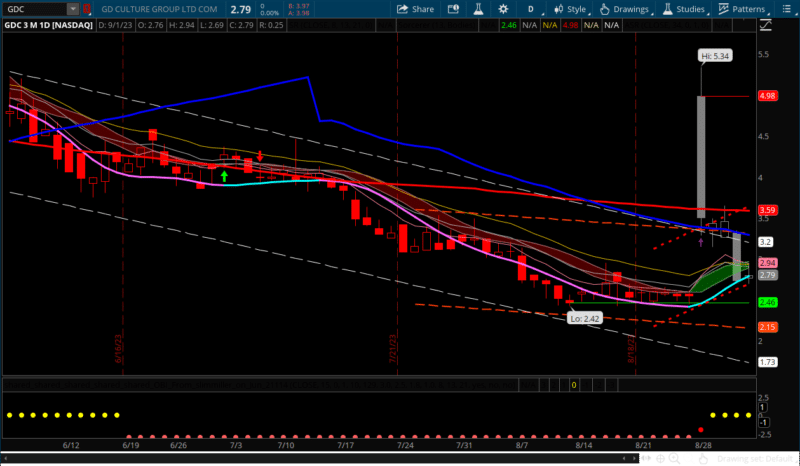
Task: Click the 7/21/23 vertical date marker
Action: click(x=393, y=349)
